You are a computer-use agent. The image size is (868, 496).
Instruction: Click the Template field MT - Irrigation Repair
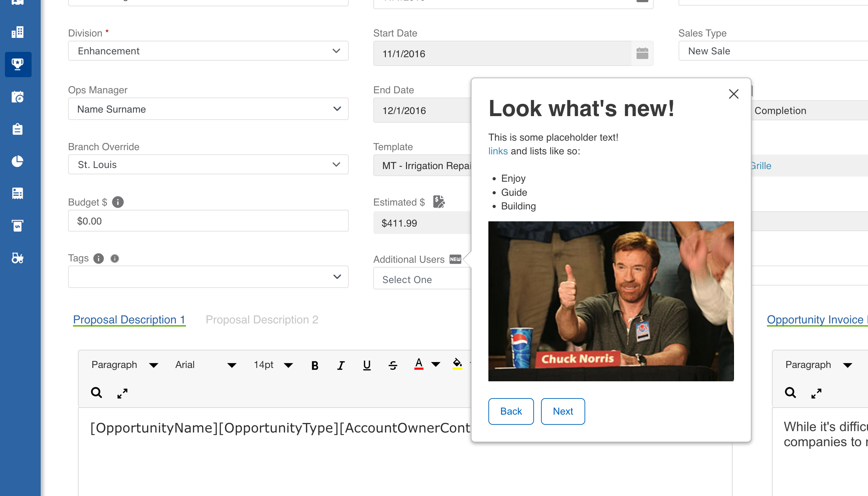422,165
